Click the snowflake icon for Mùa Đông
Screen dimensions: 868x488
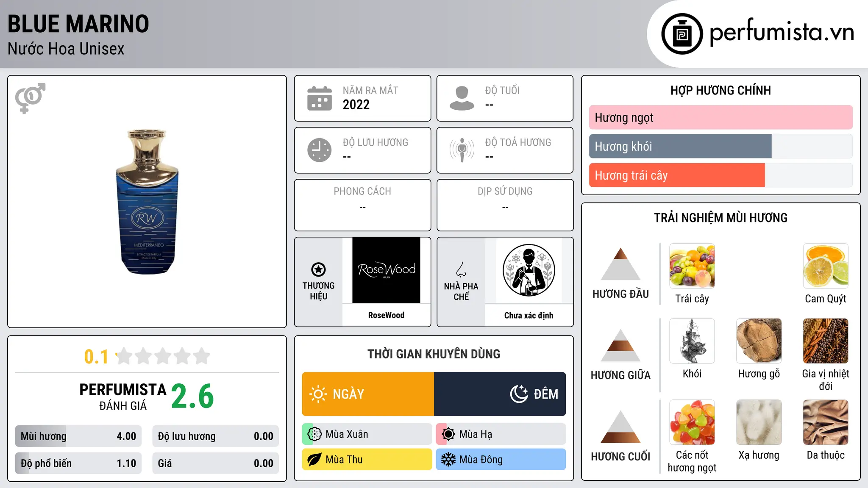(448, 460)
